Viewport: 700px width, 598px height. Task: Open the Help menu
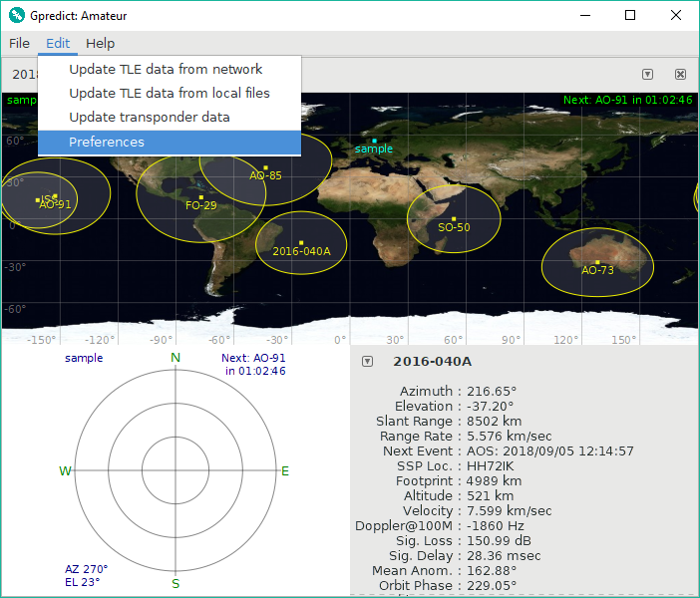point(101,43)
